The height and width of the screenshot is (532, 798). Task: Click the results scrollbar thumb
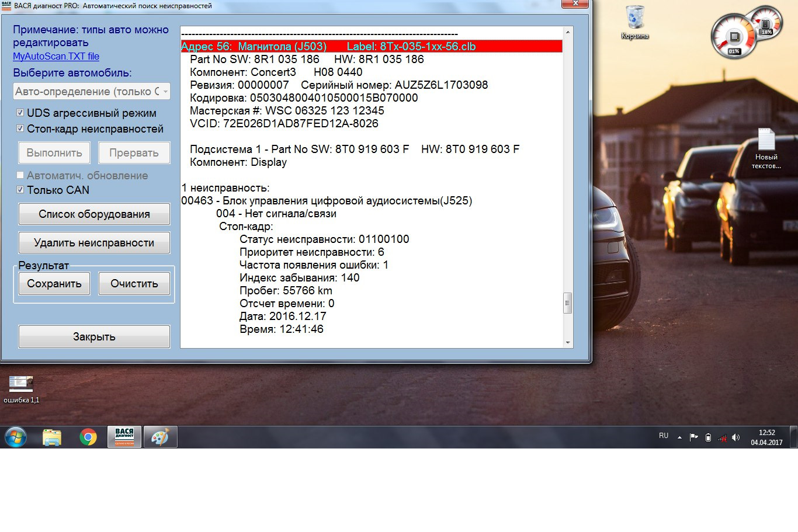[567, 303]
